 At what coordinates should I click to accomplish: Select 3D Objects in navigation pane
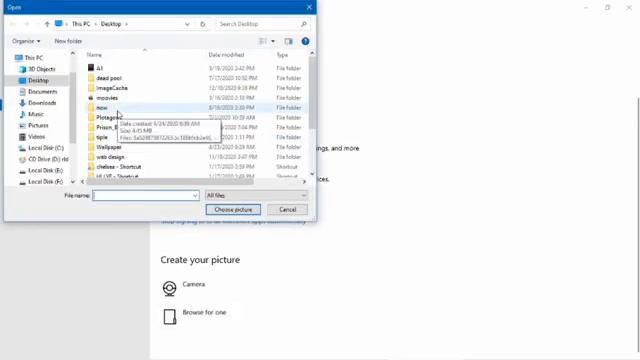coord(41,69)
